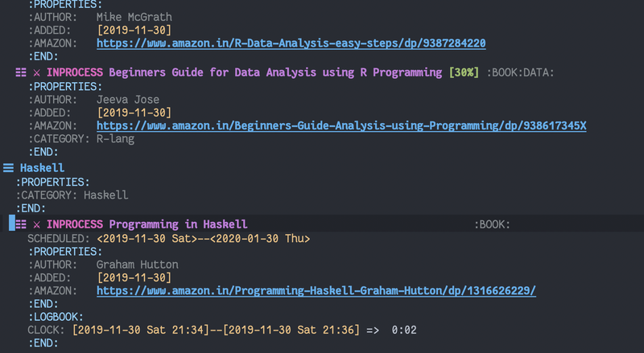
Task: Toggle INPROCESS state on Programming in Haskell
Action: pyautogui.click(x=74, y=224)
